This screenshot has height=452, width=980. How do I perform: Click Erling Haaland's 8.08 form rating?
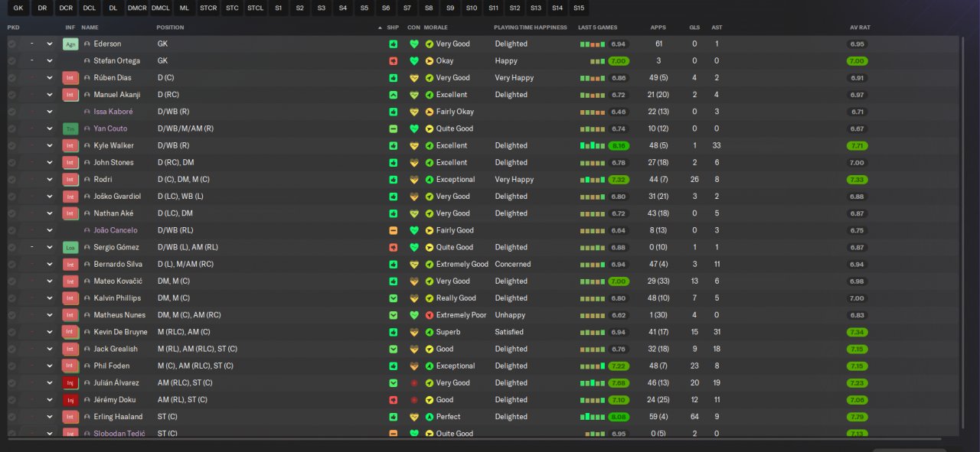(x=619, y=417)
